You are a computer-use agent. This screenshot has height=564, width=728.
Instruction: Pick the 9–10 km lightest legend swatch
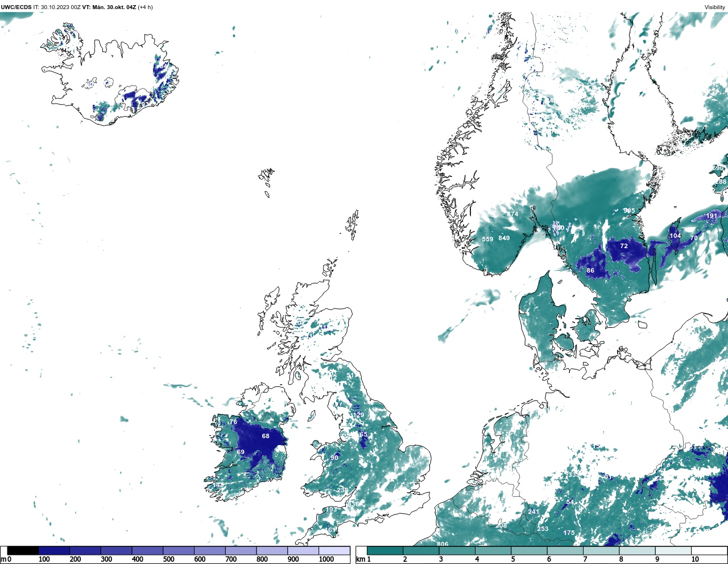coord(673,550)
